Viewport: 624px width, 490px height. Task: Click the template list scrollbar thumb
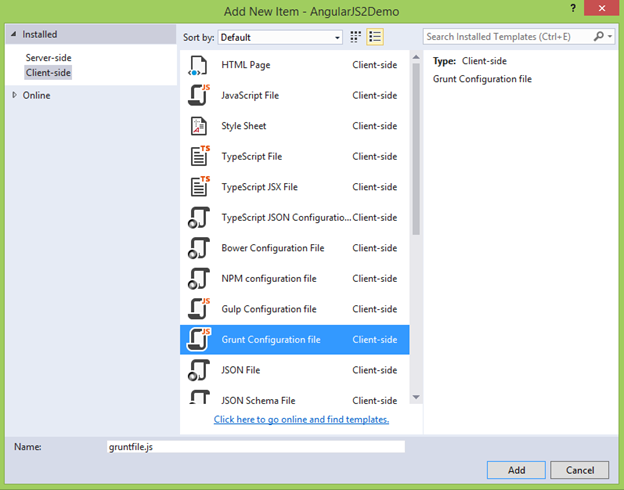416,149
